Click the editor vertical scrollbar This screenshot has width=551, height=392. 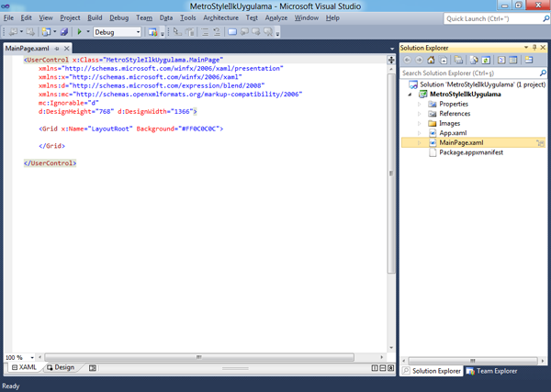tap(391, 173)
